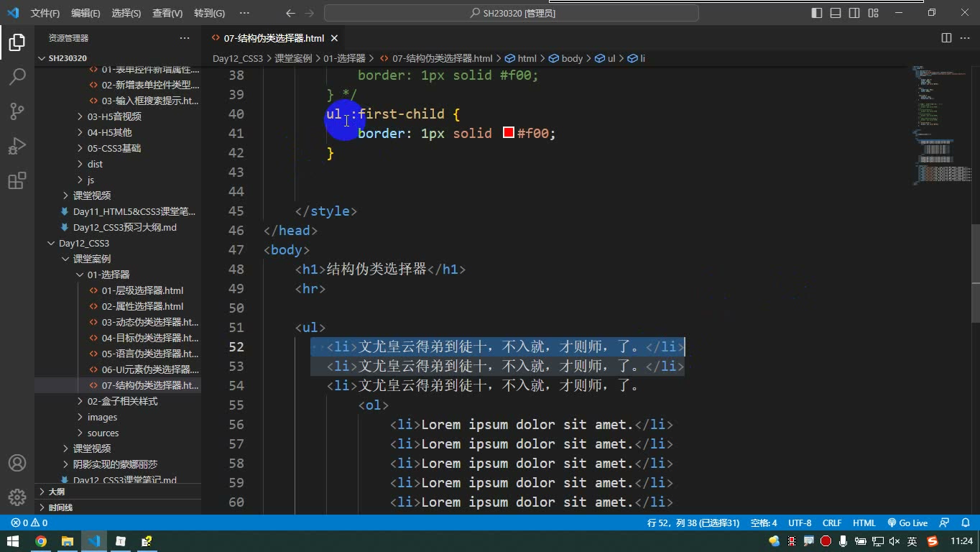Screen dimensions: 980x552
Task: Toggle the secondary side bar visibility
Action: (854, 13)
